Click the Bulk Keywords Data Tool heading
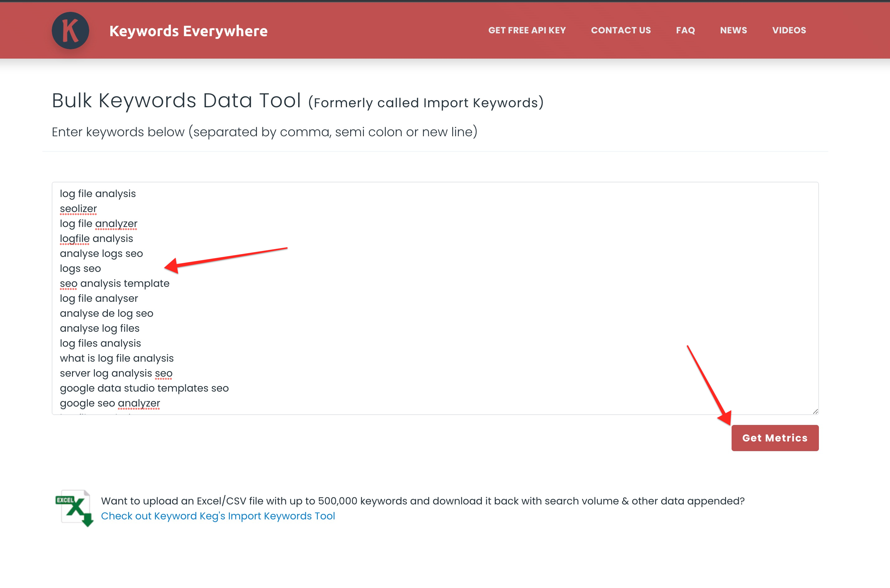 click(176, 100)
